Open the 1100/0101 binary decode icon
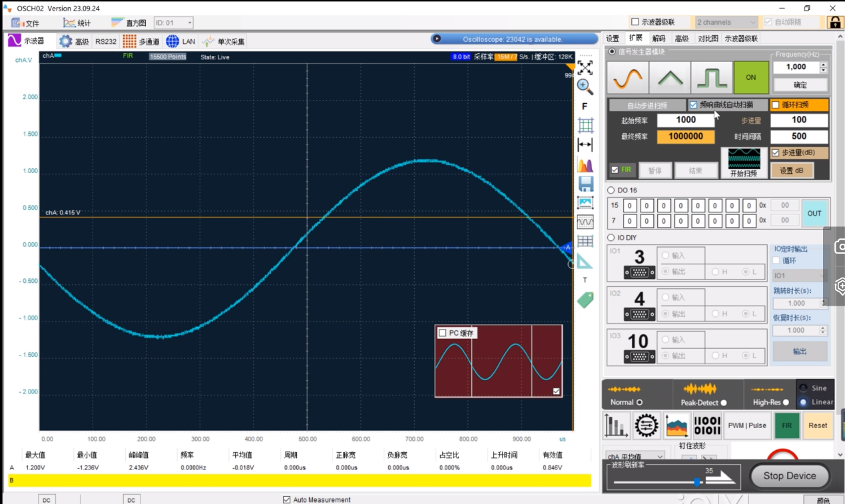The width and height of the screenshot is (845, 504). pos(706,425)
